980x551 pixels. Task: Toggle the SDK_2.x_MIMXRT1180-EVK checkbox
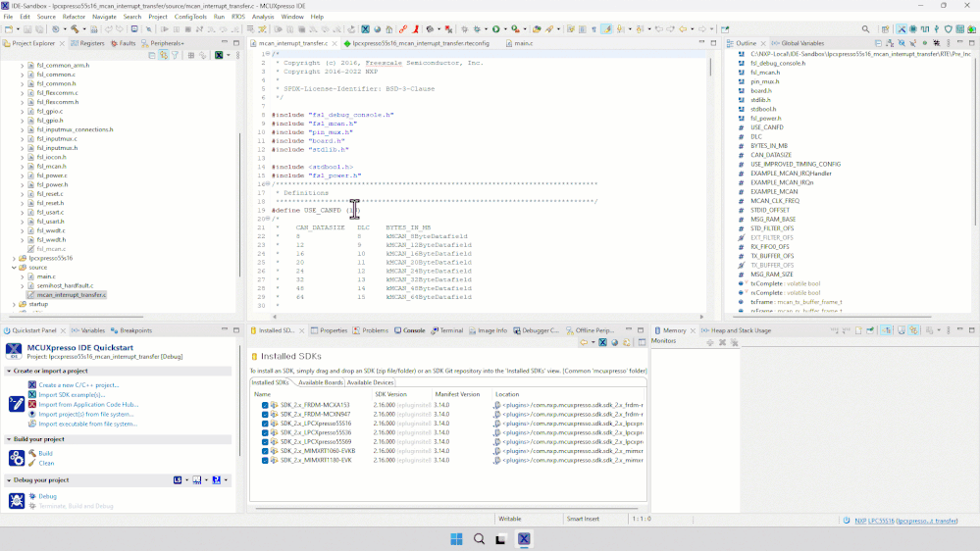coord(265,461)
